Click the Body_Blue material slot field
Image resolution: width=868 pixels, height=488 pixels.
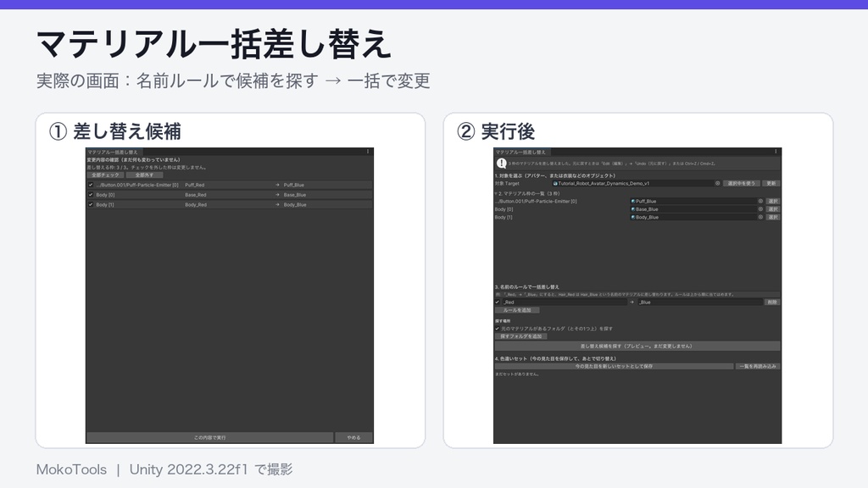click(x=697, y=218)
